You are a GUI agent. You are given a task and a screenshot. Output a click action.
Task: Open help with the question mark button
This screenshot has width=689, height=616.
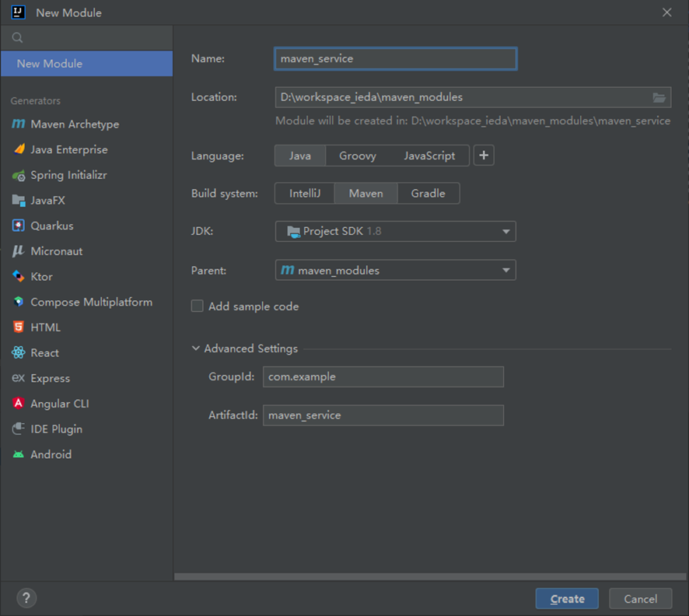click(x=26, y=598)
